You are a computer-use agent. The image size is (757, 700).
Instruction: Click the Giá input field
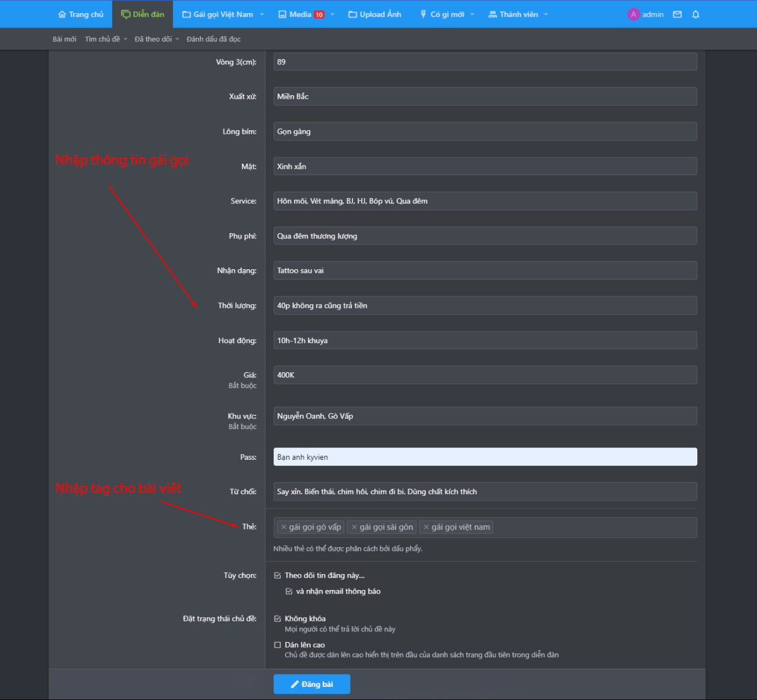[x=485, y=375]
